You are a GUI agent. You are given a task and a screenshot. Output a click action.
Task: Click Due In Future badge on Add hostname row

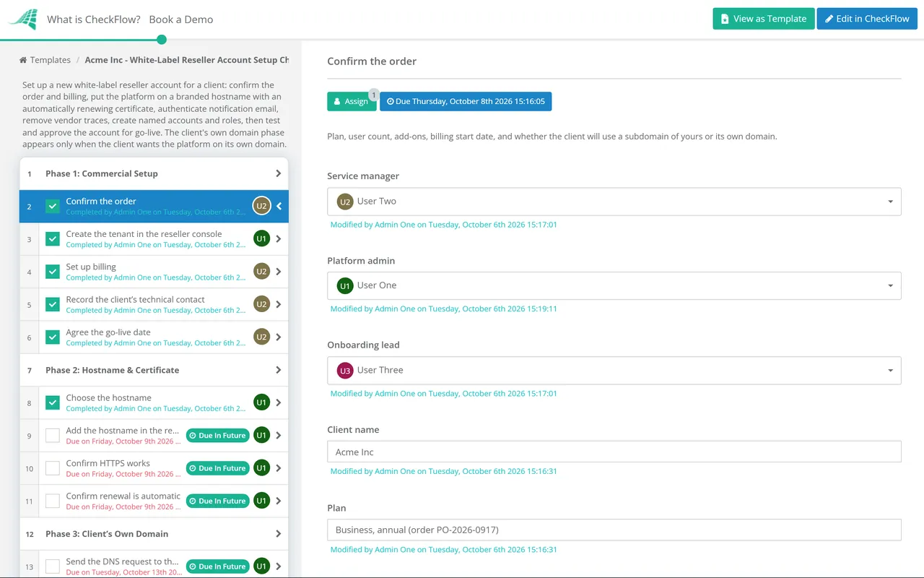pos(217,436)
